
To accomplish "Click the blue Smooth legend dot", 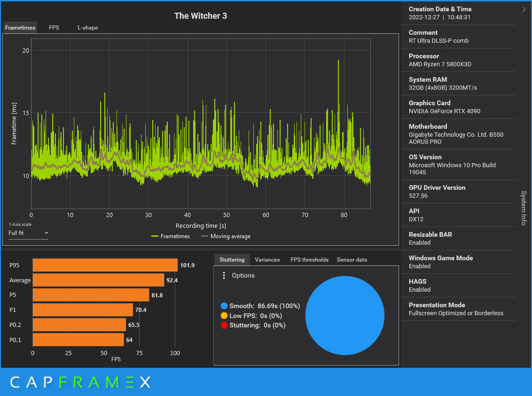I will (x=224, y=306).
